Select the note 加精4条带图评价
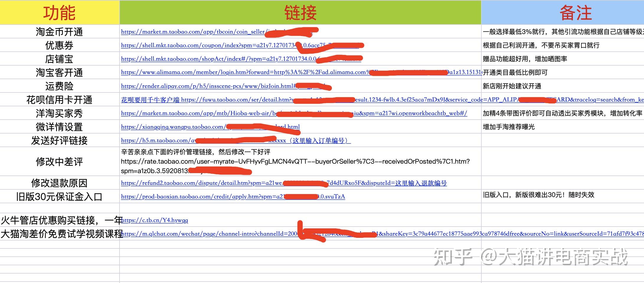 coord(563,113)
